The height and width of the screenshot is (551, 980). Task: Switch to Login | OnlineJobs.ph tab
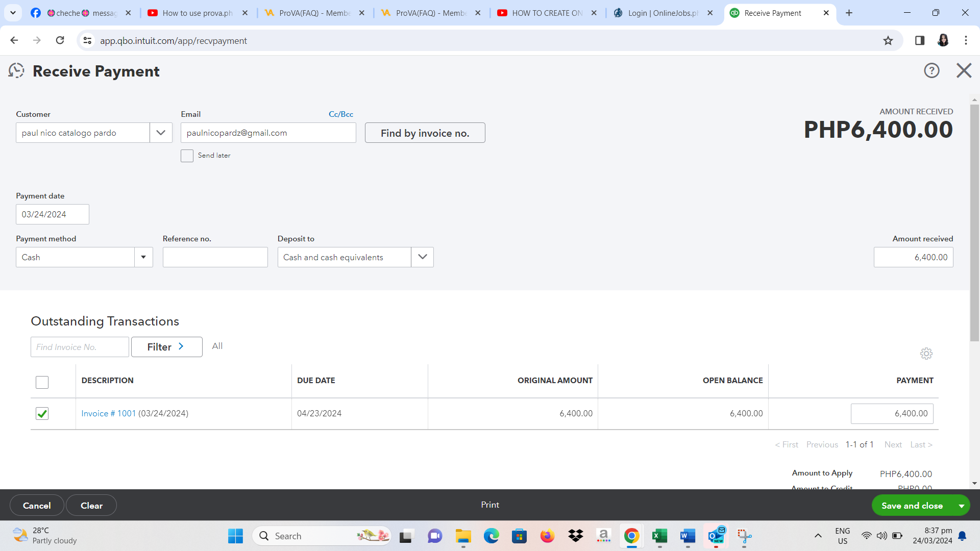663,13
